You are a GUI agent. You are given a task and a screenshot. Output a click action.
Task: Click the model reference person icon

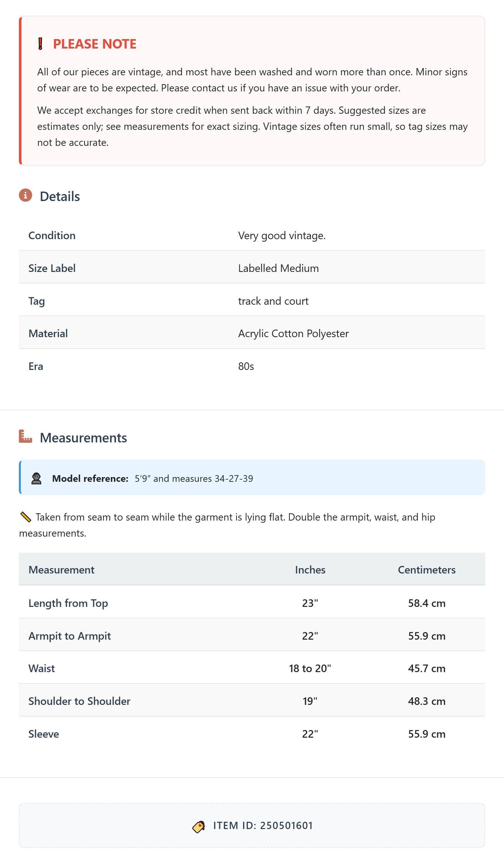(x=36, y=478)
